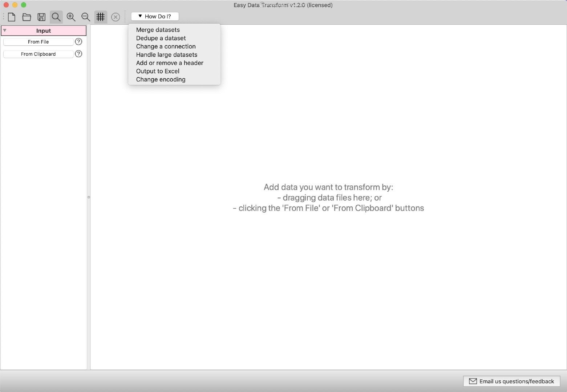Open a file with the folder icon
The width and height of the screenshot is (567, 392).
coord(27,17)
